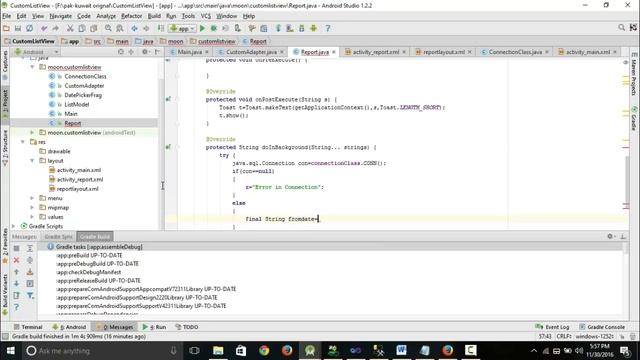This screenshot has width=640, height=360.
Task: Click the red X close icon in Messages panel
Action: pos(16,260)
